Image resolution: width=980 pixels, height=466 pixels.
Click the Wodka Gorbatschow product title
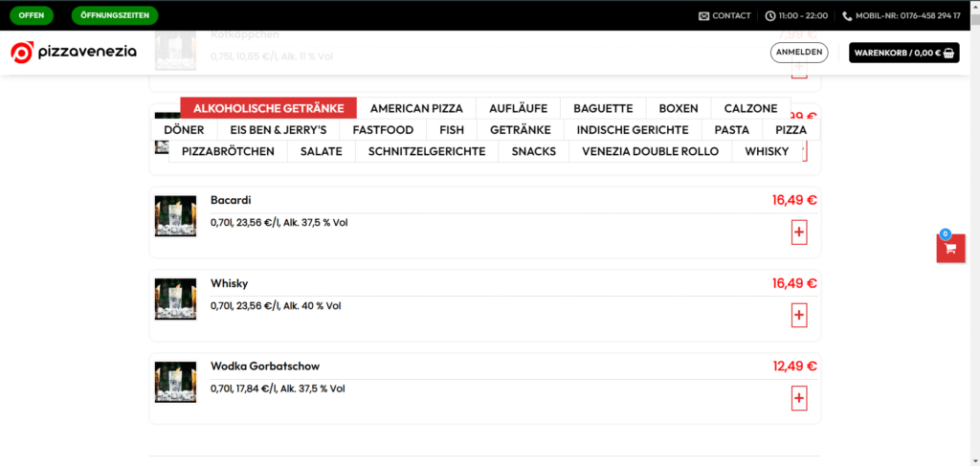tap(265, 366)
